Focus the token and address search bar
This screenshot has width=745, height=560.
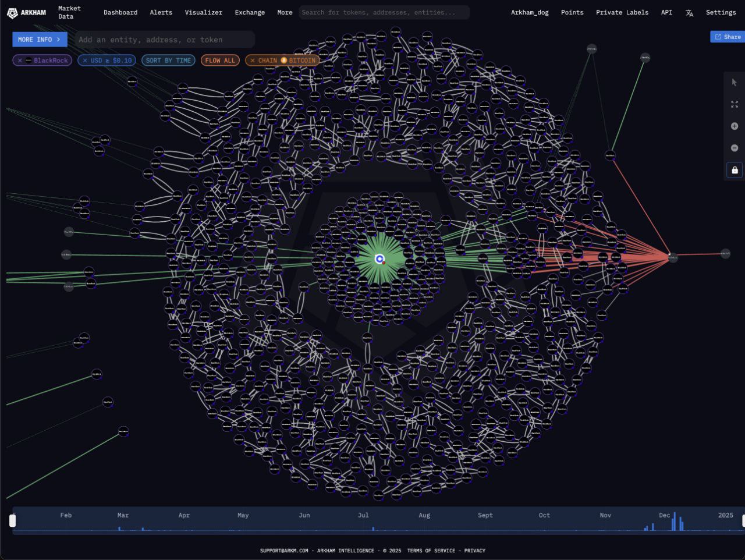pos(384,12)
